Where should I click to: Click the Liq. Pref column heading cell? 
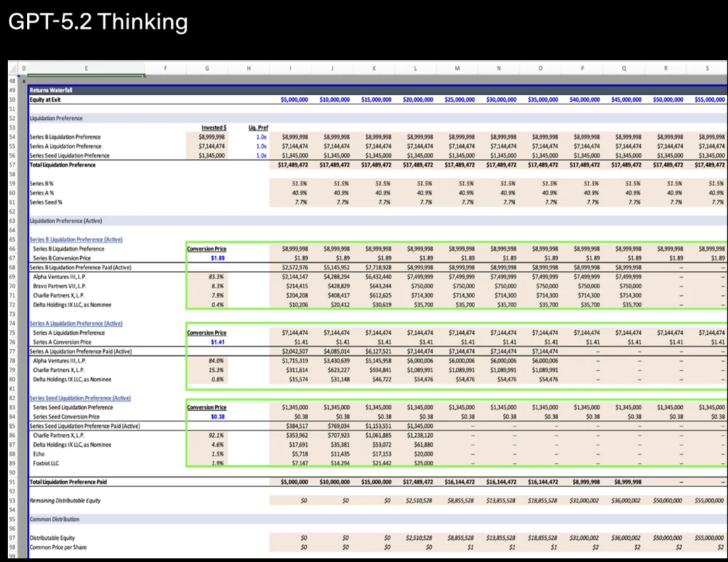pos(254,127)
